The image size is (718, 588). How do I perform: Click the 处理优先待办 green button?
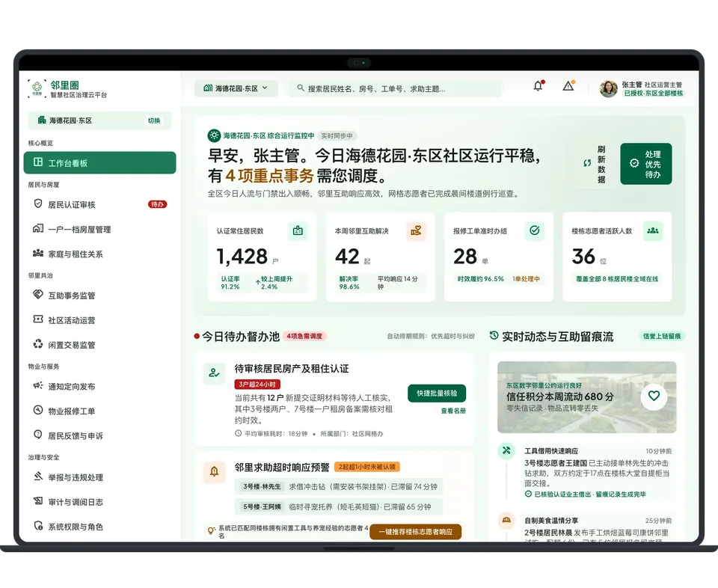coord(645,164)
